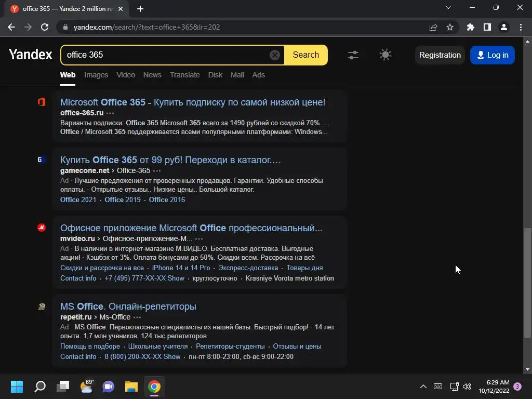Open options dots next to office-365.ru

tap(110, 113)
